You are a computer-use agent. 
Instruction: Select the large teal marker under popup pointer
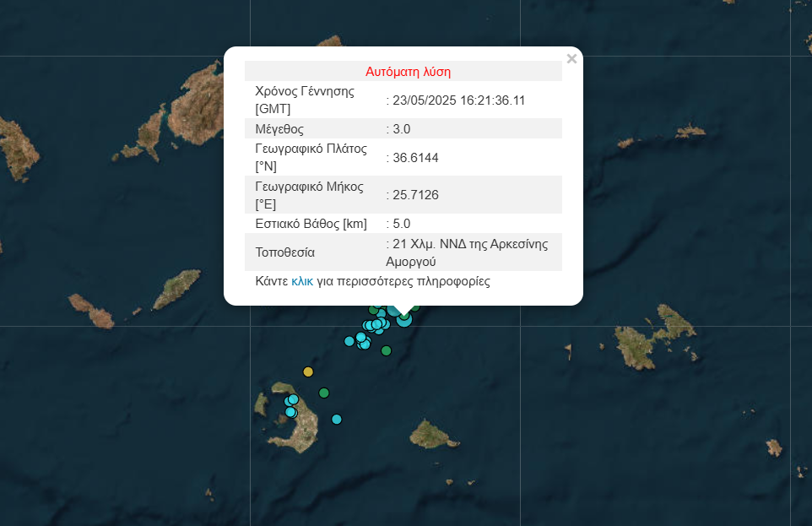[x=404, y=319]
